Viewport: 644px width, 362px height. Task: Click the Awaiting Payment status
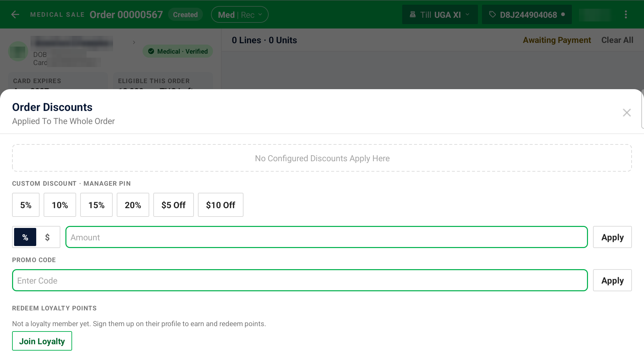coord(557,40)
